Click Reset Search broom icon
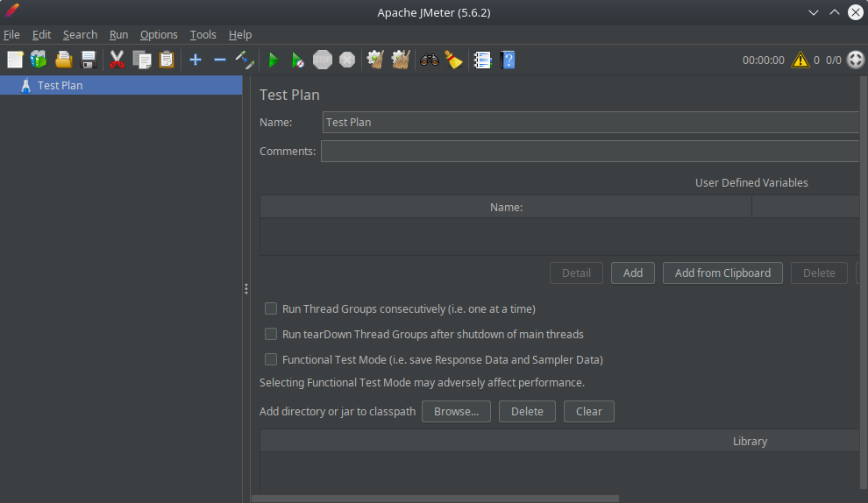The height and width of the screenshot is (503, 868). 453,60
